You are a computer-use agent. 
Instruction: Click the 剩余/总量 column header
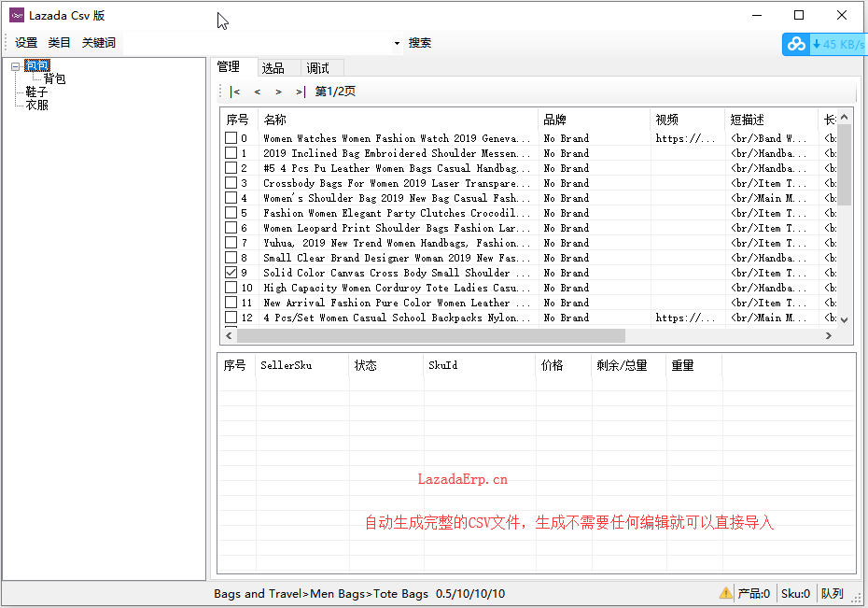[629, 365]
